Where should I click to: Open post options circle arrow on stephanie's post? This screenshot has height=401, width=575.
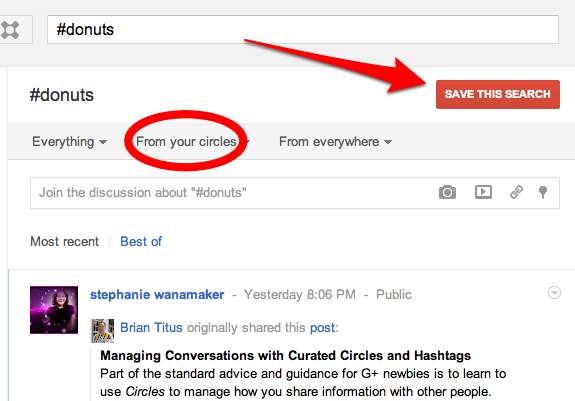(x=554, y=293)
